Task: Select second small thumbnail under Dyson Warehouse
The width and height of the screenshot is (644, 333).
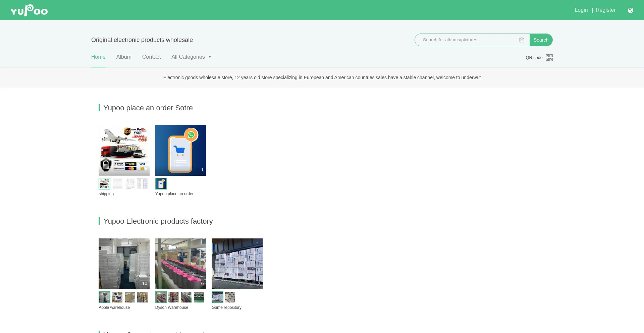Action: tap(174, 297)
